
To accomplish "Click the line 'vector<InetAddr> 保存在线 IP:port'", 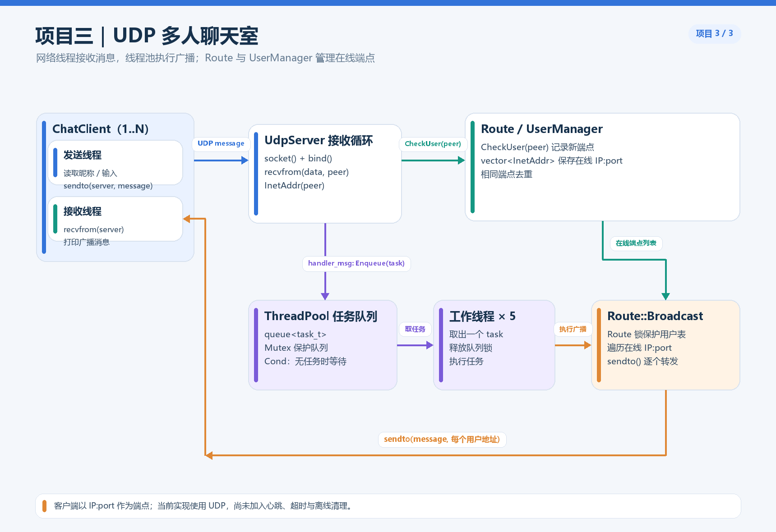I will pos(552,161).
